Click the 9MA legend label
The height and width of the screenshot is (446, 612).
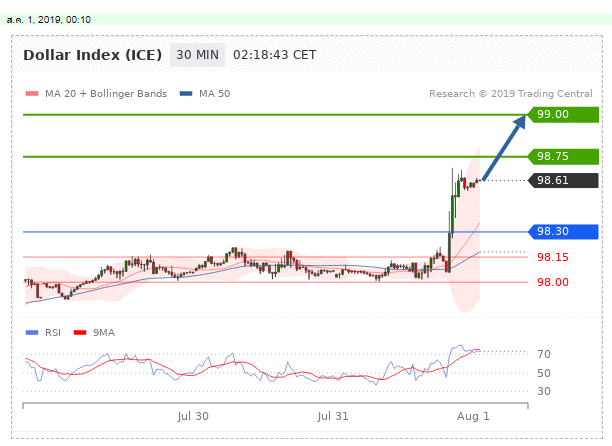coord(104,332)
